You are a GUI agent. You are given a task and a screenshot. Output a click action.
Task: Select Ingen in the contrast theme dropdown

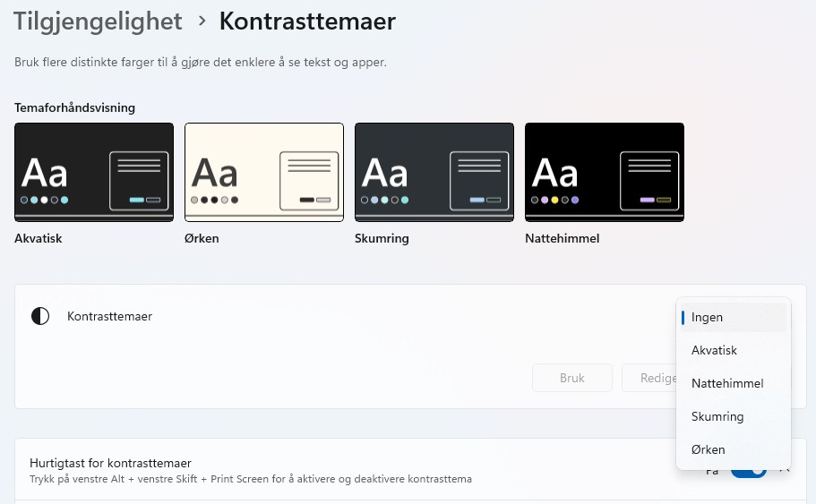click(x=734, y=317)
